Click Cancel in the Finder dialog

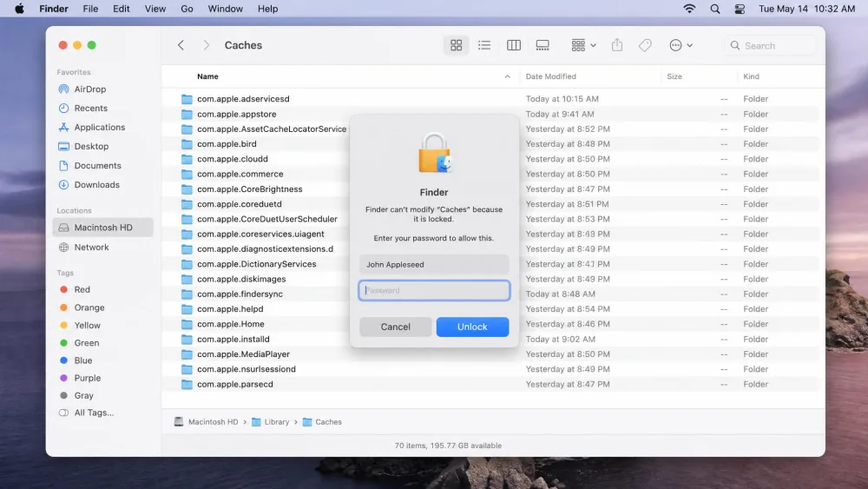(x=395, y=327)
